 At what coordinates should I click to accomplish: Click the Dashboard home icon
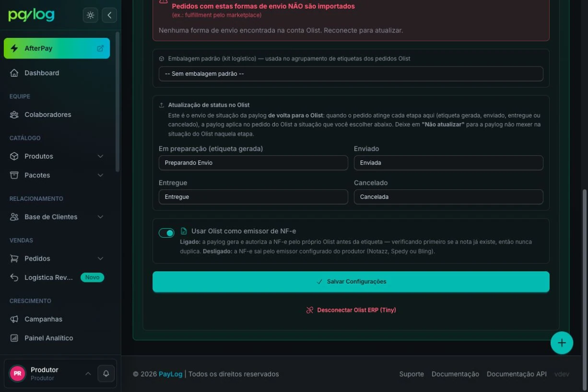(x=14, y=73)
